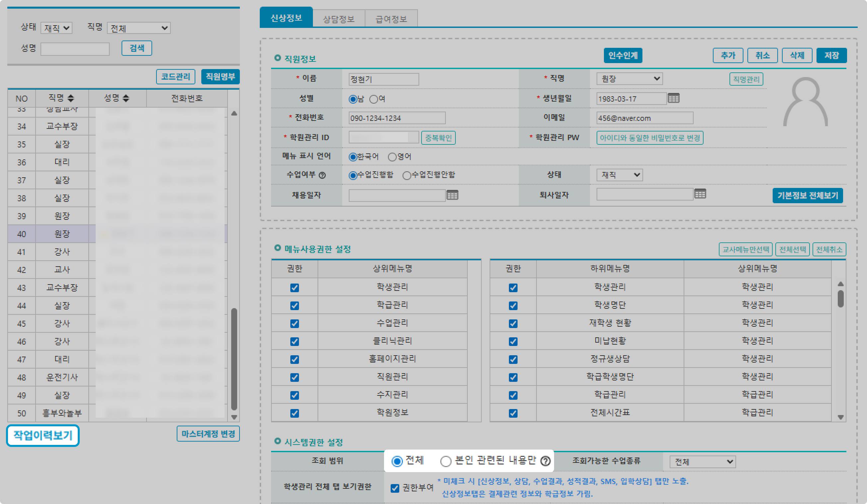
Task: Open resignation date calendar picker icon
Action: coord(700,194)
